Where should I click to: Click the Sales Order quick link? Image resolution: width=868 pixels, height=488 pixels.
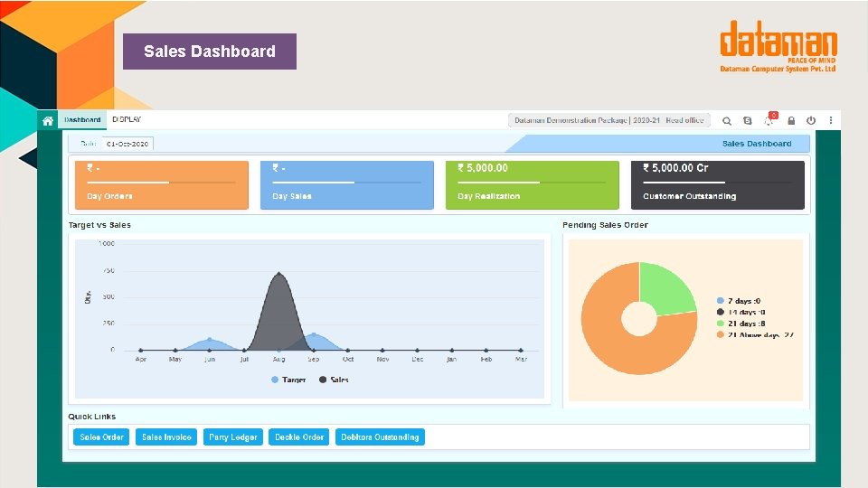point(101,437)
